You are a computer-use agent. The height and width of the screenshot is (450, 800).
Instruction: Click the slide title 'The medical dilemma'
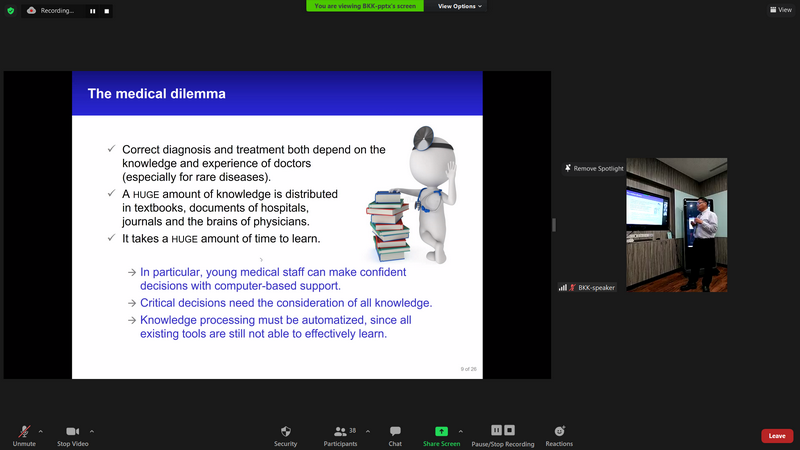point(157,94)
